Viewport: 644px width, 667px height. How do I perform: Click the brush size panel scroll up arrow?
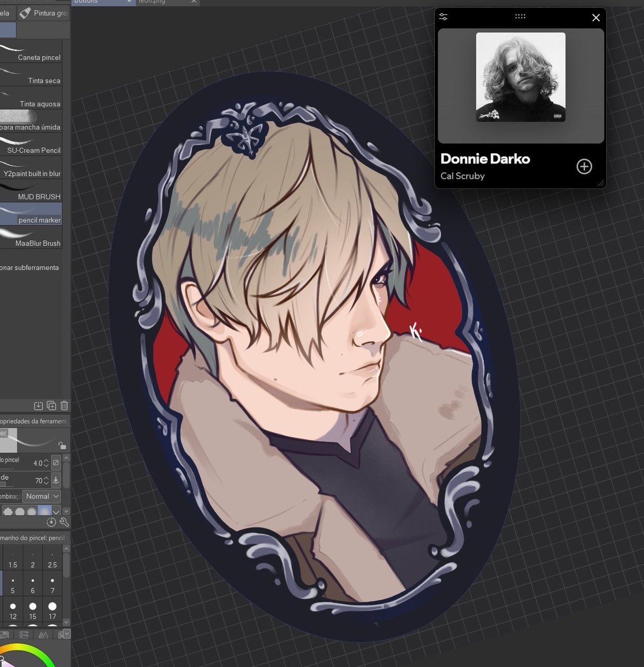tap(67, 549)
